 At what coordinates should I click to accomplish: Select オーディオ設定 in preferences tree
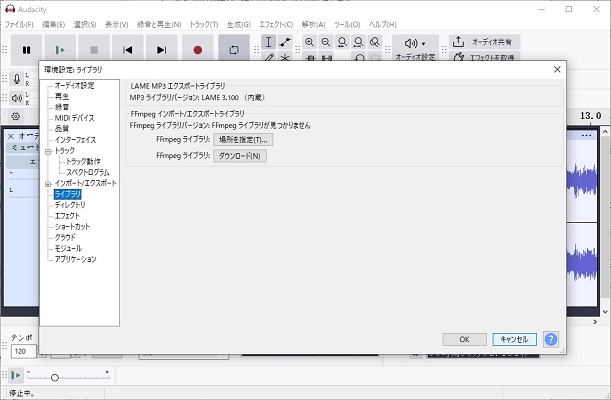[74, 85]
